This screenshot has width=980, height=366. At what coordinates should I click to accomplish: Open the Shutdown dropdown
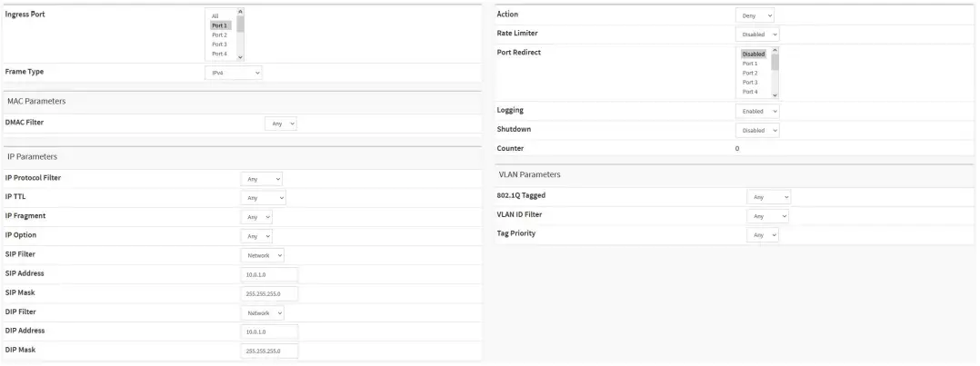click(x=757, y=130)
